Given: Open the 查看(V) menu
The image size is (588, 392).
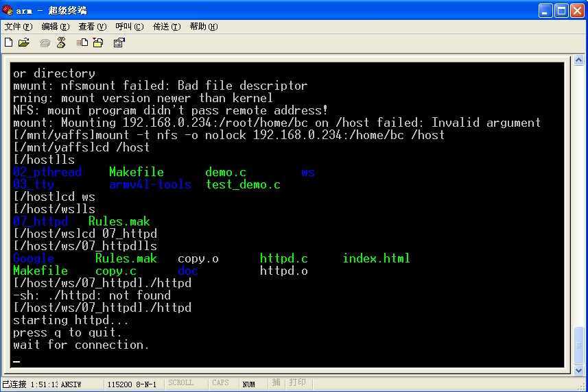Looking at the screenshot, I should (x=92, y=27).
